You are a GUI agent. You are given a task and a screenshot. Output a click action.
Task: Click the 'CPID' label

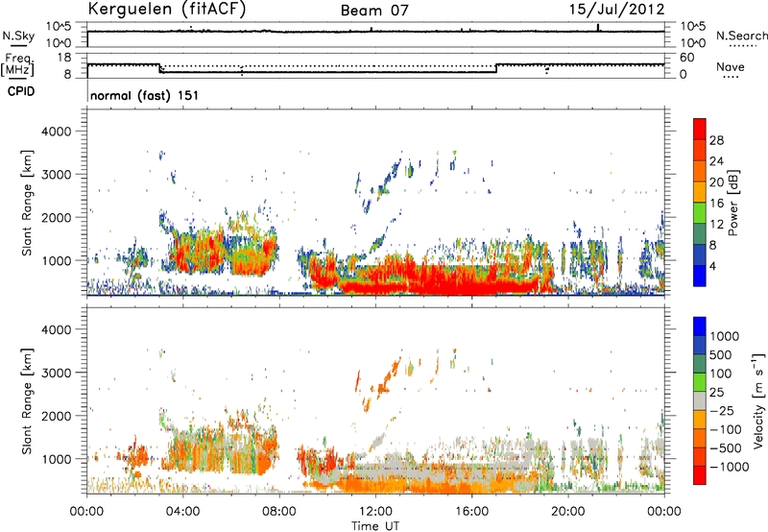point(20,91)
